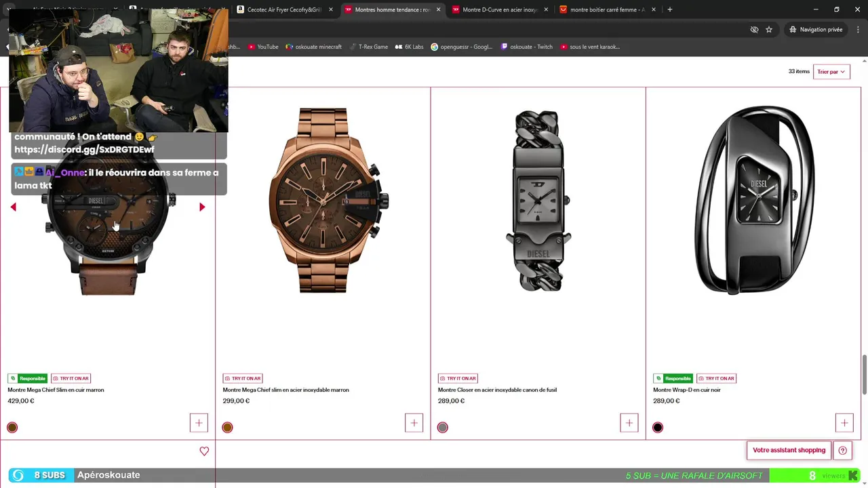Show next image of Mega Chief Slim cuir watch
Viewport: 868px width, 488px height.
pyautogui.click(x=202, y=207)
